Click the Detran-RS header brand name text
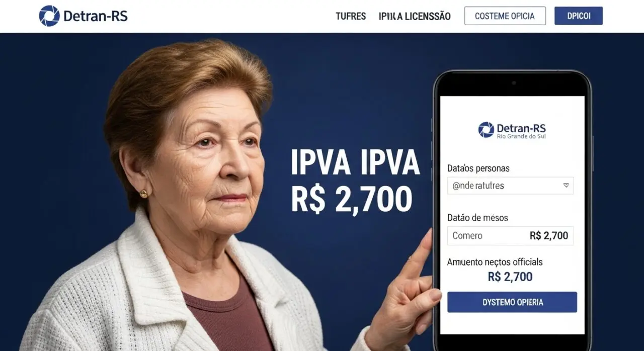The width and height of the screenshot is (644, 351). (x=96, y=16)
